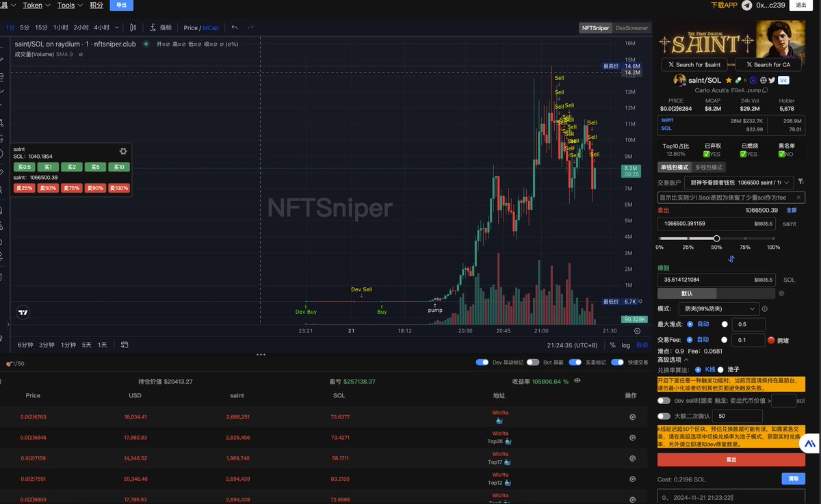Expand chart panel handle dots
821x504 pixels.
pos(261,354)
